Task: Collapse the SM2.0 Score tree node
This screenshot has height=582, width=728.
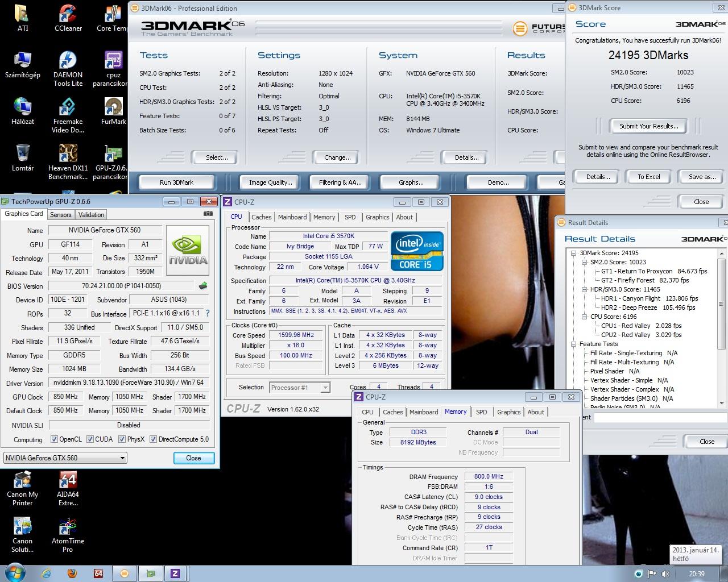Action: (x=585, y=262)
